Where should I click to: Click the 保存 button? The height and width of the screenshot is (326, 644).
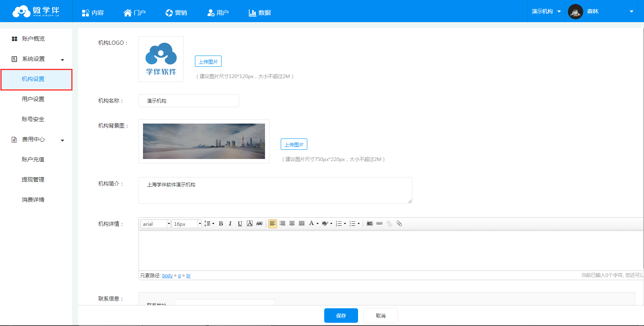pyautogui.click(x=341, y=316)
